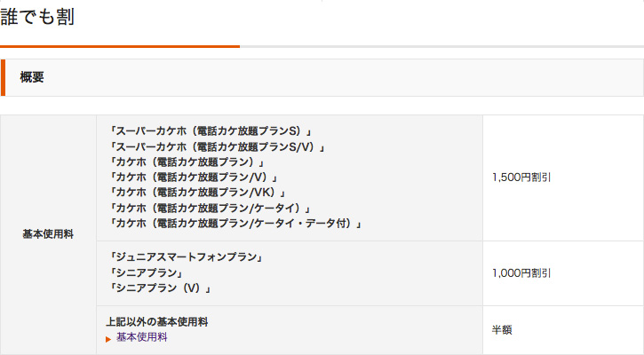Click the 半額 cell
The image size is (644, 355).
[502, 330]
